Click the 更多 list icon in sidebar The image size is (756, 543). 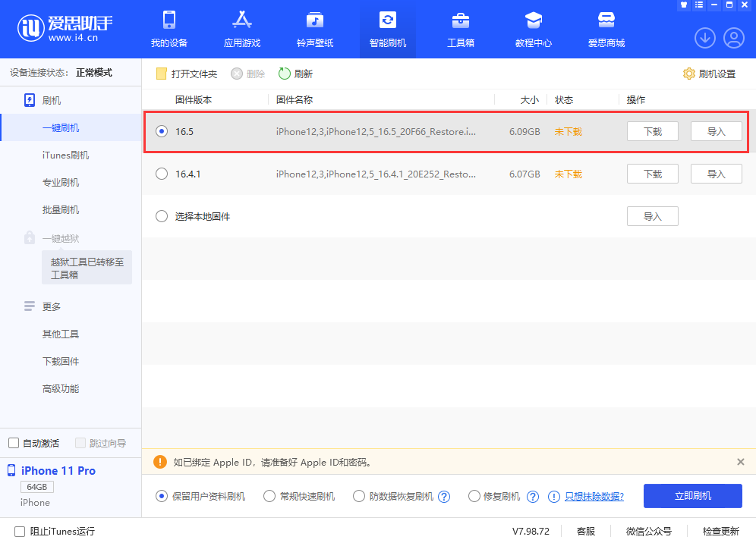30,306
